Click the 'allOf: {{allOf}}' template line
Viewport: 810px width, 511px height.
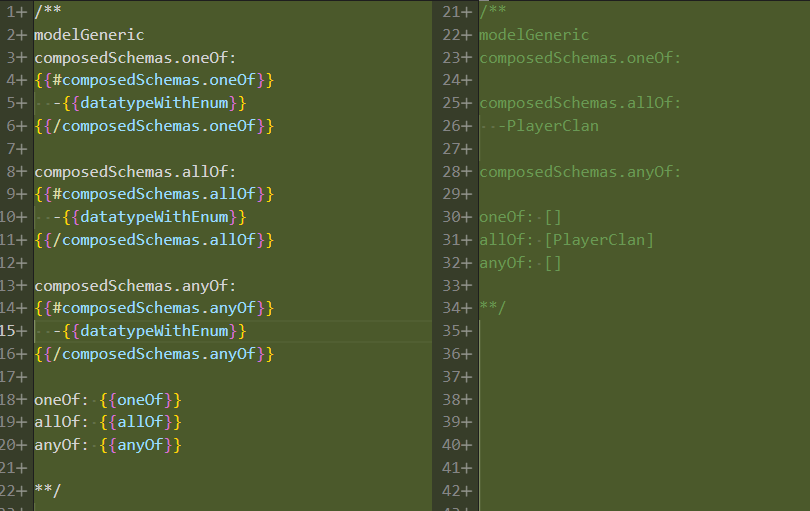[108, 422]
